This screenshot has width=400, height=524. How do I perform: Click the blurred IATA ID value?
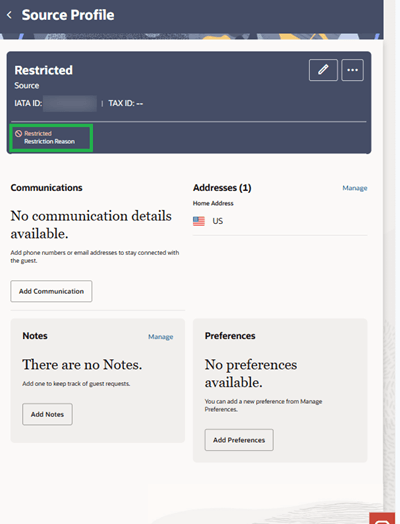point(70,103)
